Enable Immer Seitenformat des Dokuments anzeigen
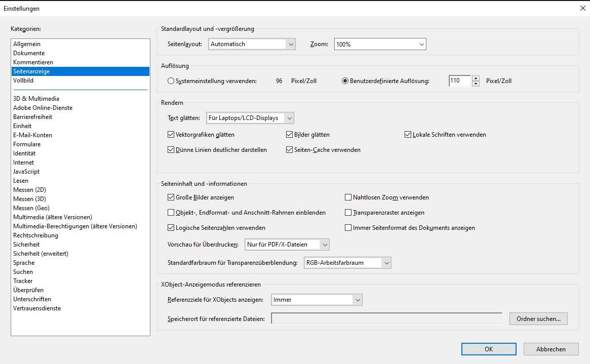 click(348, 227)
